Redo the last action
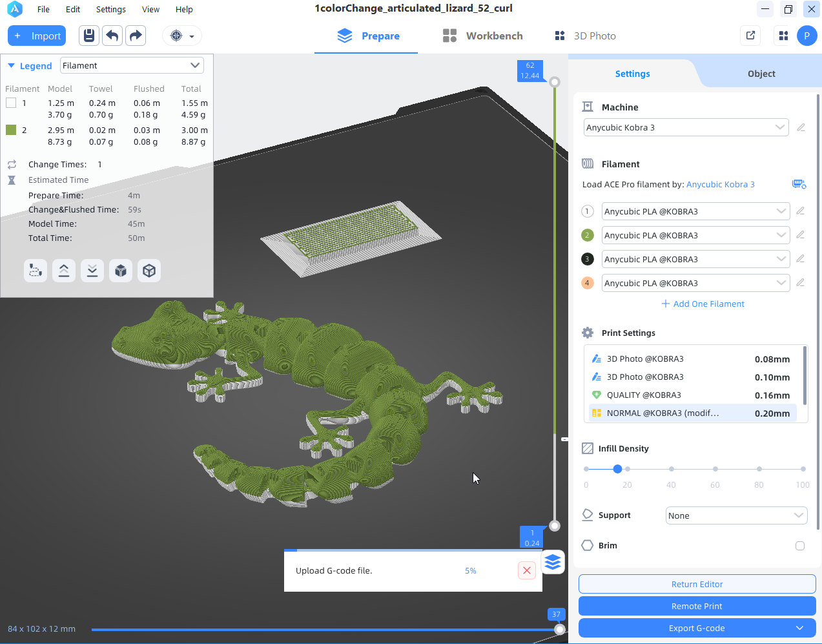 [x=136, y=36]
